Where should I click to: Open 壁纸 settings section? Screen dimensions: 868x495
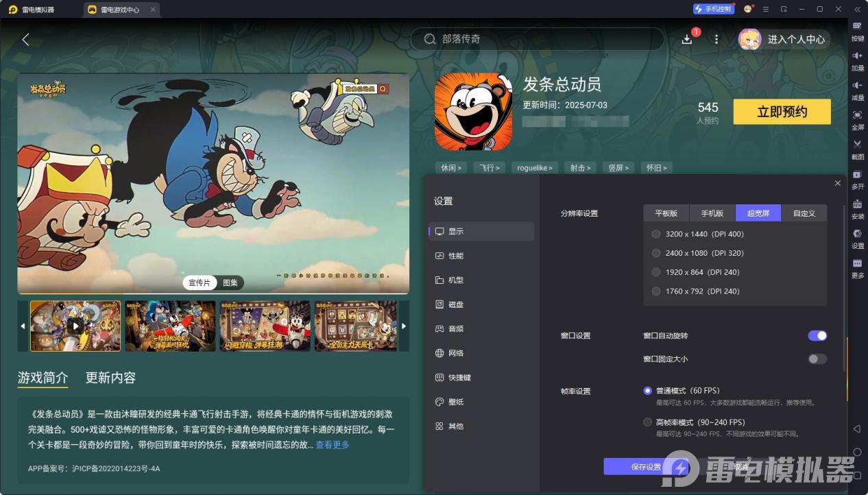click(x=481, y=402)
